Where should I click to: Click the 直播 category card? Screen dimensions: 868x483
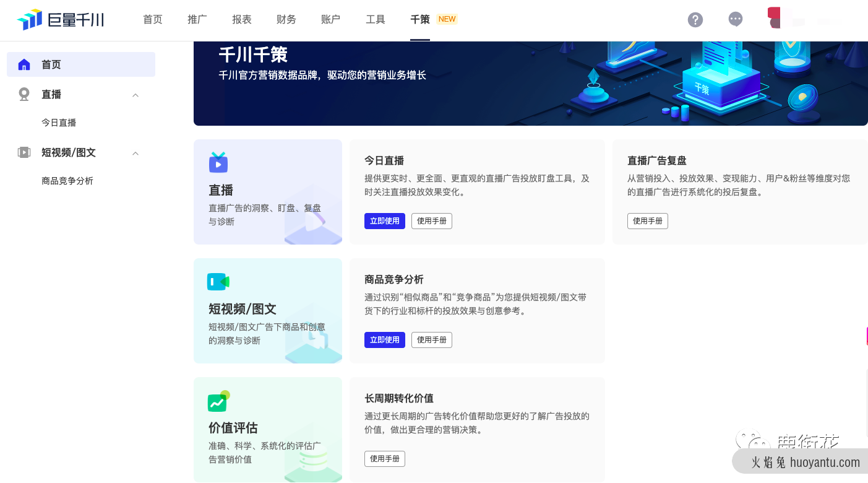(x=268, y=192)
